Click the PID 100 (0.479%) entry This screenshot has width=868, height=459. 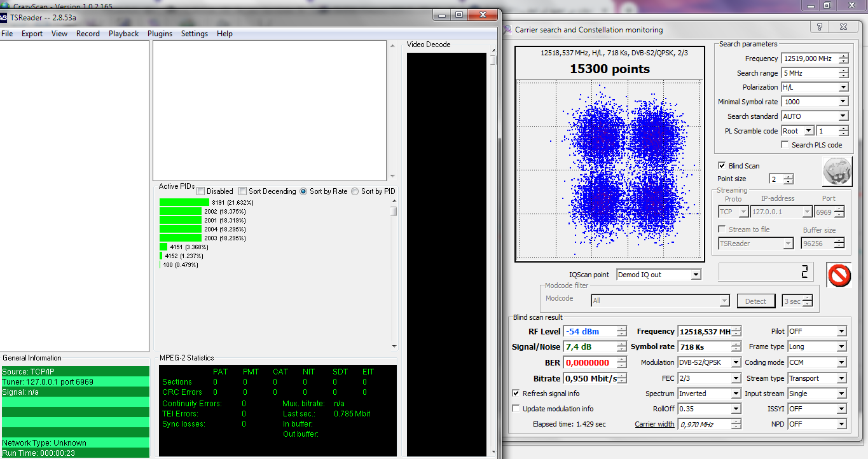180,264
